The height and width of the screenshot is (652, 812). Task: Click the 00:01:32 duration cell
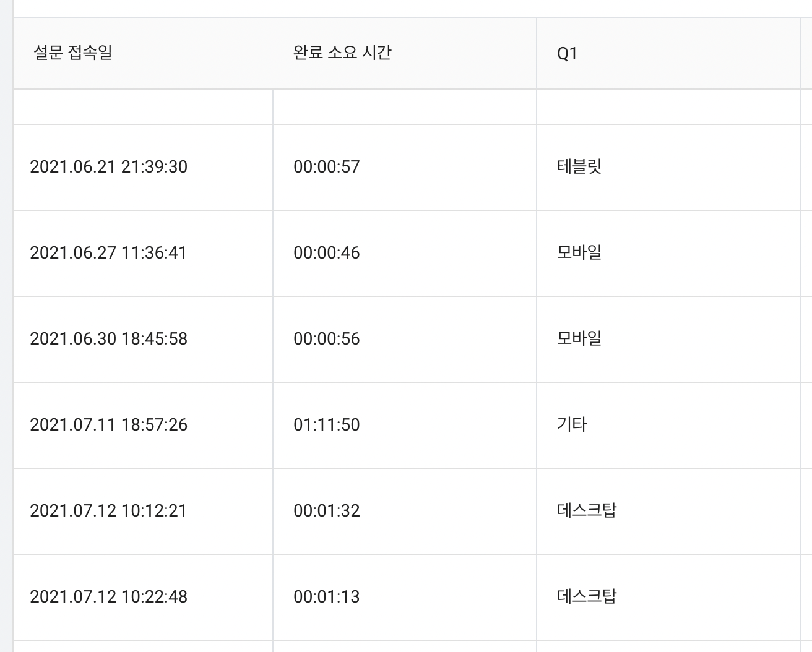coord(327,511)
